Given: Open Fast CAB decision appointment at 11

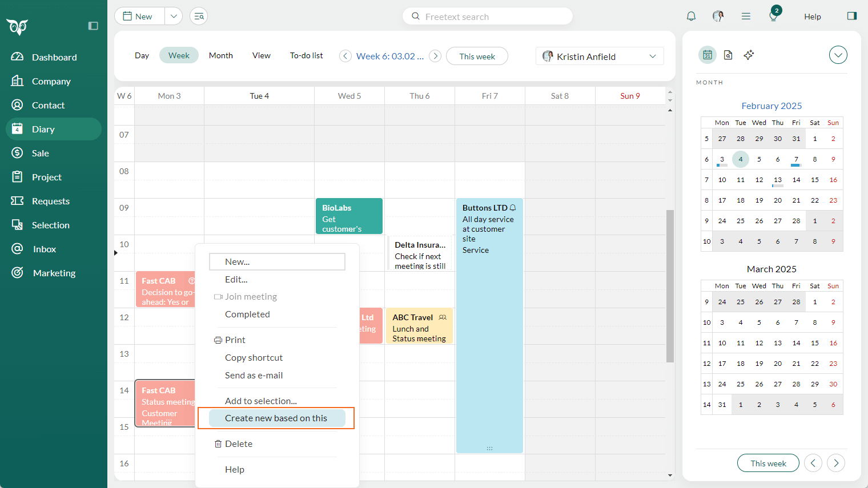Looking at the screenshot, I should pos(166,289).
